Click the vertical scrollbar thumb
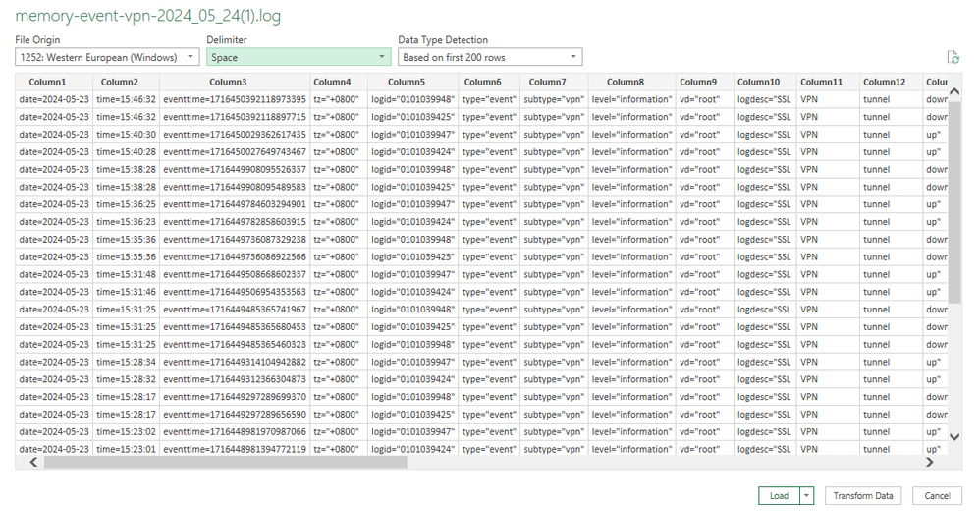Viewport: 980px width, 511px height. [x=953, y=197]
